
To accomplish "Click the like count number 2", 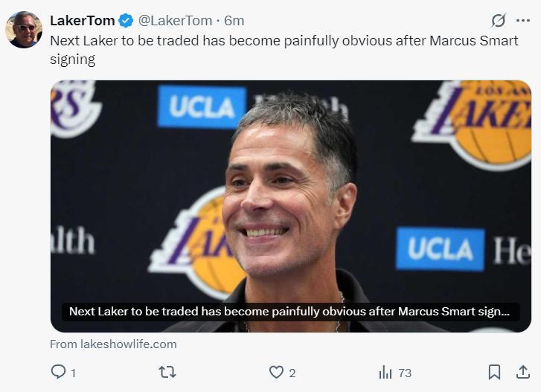I will (x=292, y=373).
